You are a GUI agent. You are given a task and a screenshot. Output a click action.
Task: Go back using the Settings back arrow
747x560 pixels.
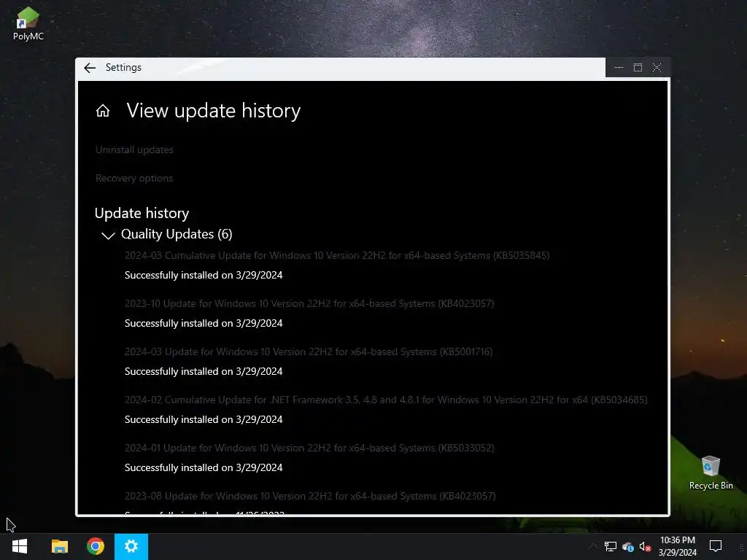coord(90,68)
